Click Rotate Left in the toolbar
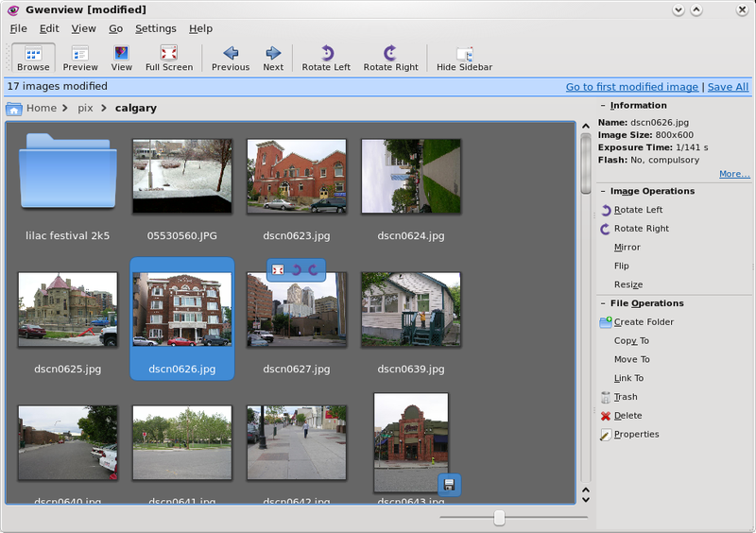The height and width of the screenshot is (533, 756). click(326, 58)
